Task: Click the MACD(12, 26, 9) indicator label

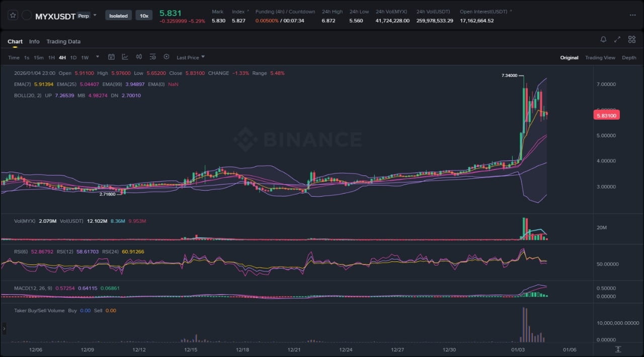Action: [32, 288]
